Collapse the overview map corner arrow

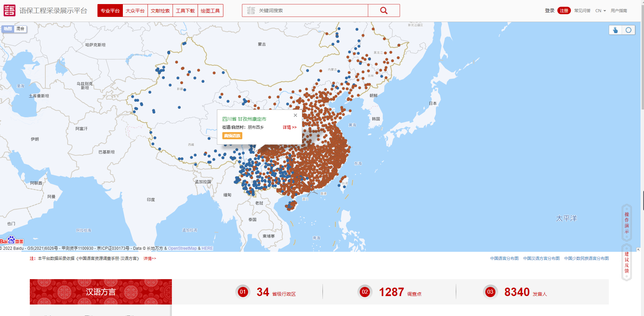[x=638, y=250]
